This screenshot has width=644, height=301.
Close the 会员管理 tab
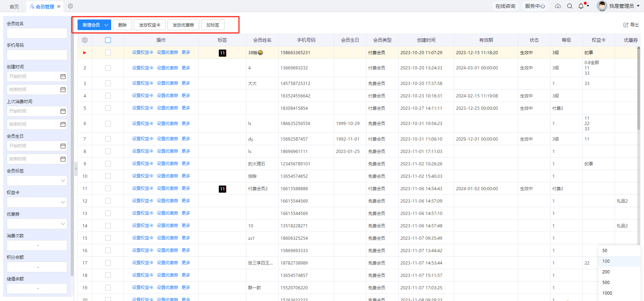[x=59, y=6]
